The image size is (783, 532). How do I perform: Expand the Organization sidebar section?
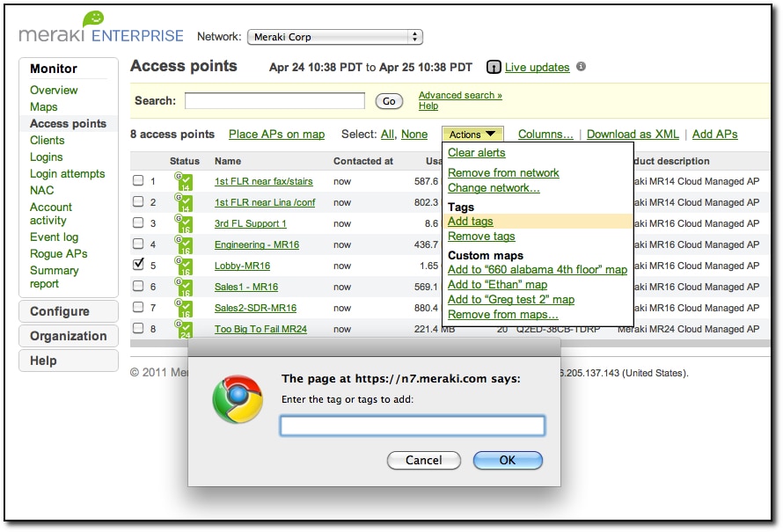click(x=69, y=336)
